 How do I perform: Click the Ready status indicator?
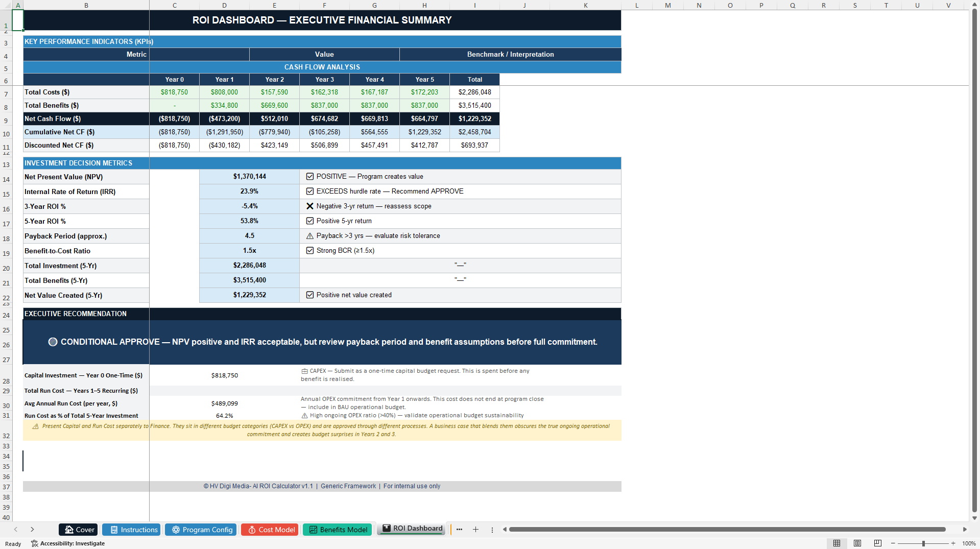point(13,543)
